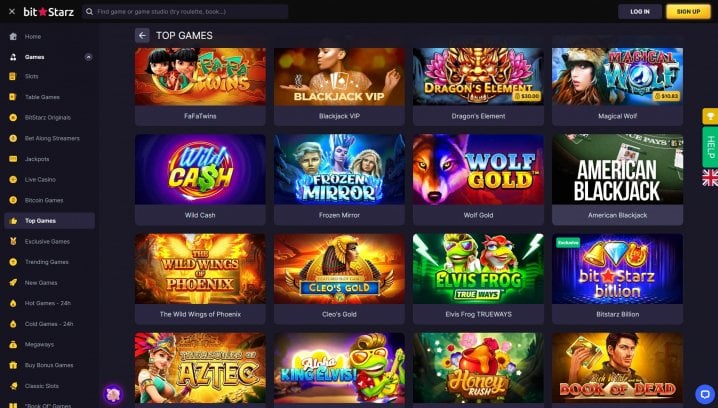
Task: Click the search magnifier icon
Action: [x=89, y=11]
